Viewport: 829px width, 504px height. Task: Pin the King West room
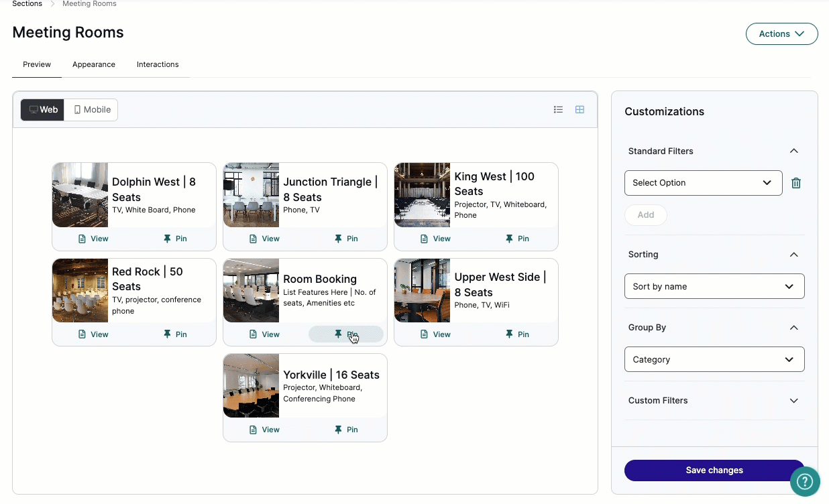[517, 239]
